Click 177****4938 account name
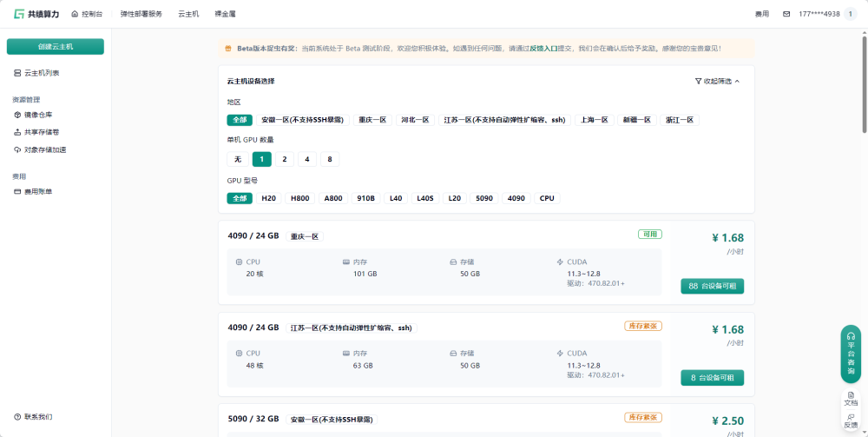 [819, 14]
